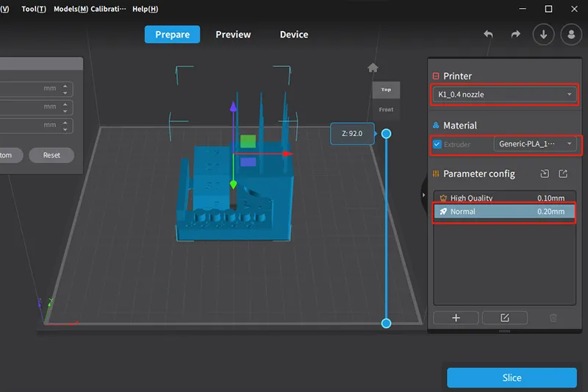The height and width of the screenshot is (392, 588).
Task: Click the Slice button
Action: pyautogui.click(x=512, y=378)
